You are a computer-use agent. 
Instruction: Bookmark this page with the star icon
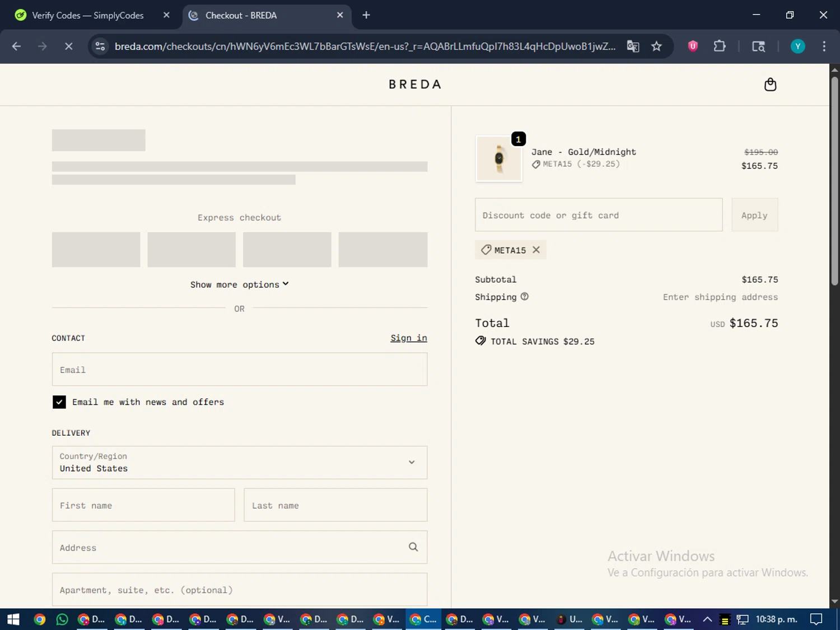coord(656,46)
